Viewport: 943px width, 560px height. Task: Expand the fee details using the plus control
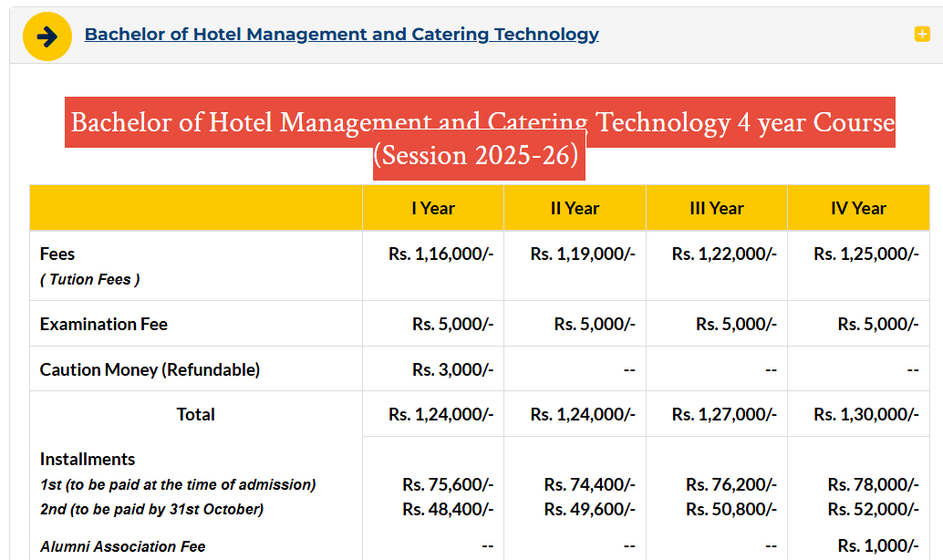(x=920, y=34)
